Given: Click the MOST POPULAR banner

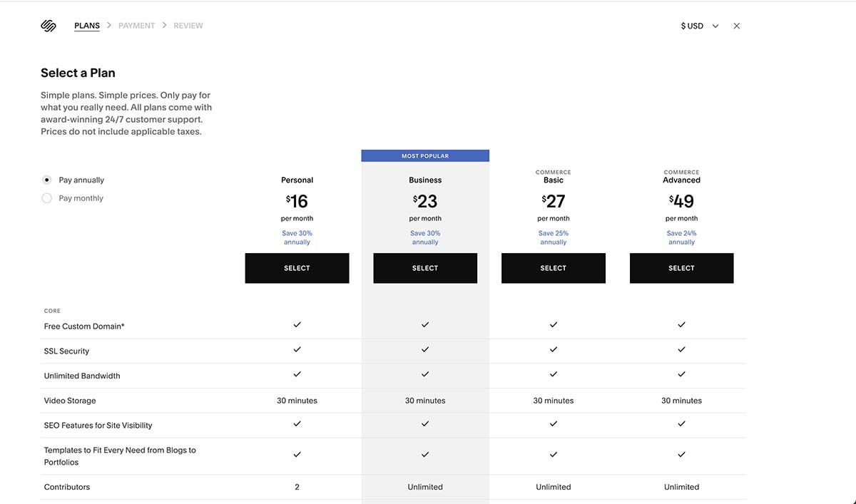Looking at the screenshot, I should [425, 155].
